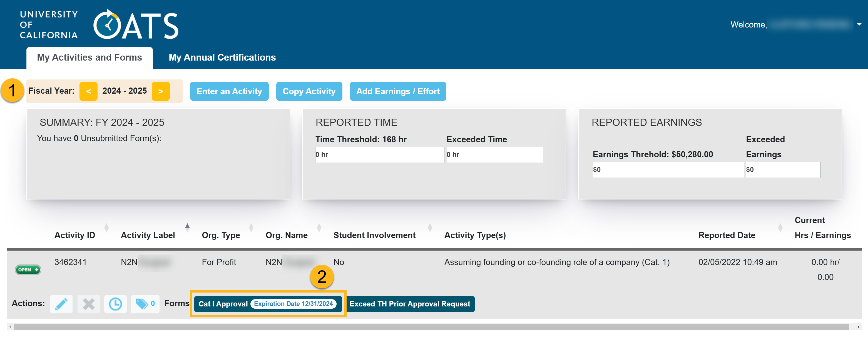This screenshot has height=337, width=868.
Task: Click the pencil edit activity icon
Action: coord(61,304)
